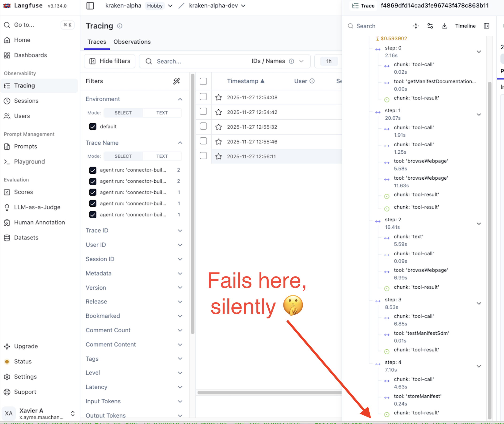This screenshot has width=504, height=424.
Task: Open trace view settings sliders icon
Action: click(430, 26)
